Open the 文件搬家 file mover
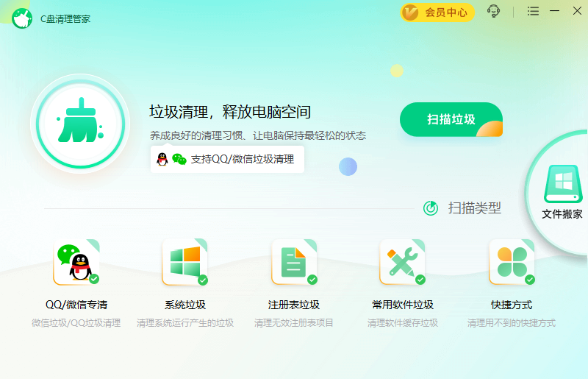The height and width of the screenshot is (379, 588). (562, 191)
